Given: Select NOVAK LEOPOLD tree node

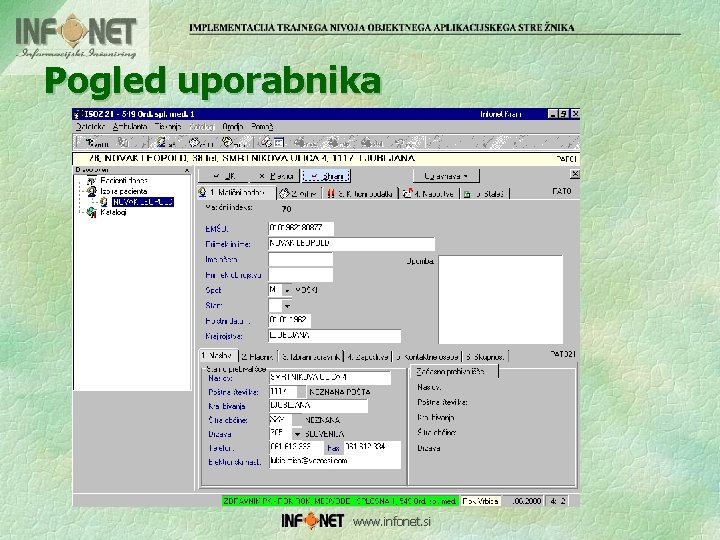Looking at the screenshot, I should [x=143, y=202].
